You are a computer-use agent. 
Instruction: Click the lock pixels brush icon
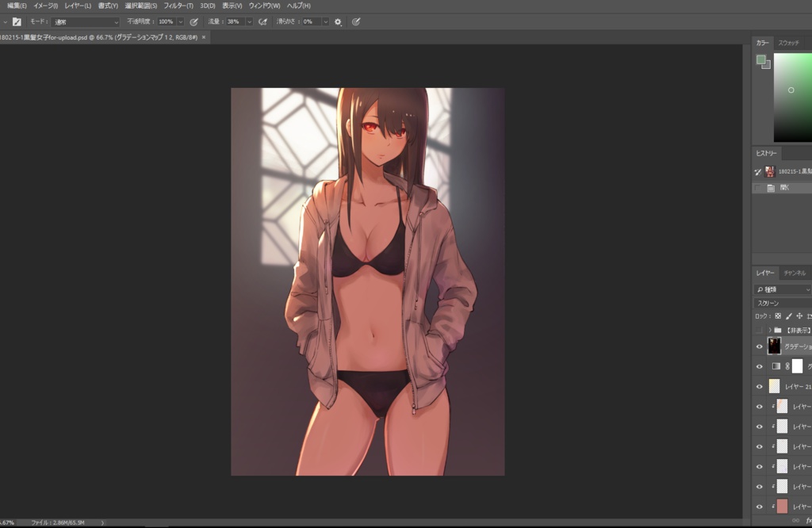click(x=789, y=316)
